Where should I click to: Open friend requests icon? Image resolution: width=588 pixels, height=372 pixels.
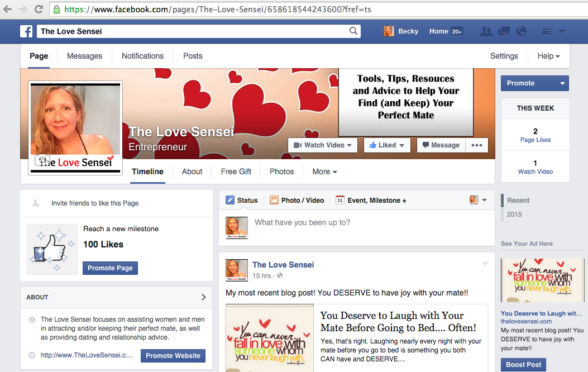pos(486,31)
